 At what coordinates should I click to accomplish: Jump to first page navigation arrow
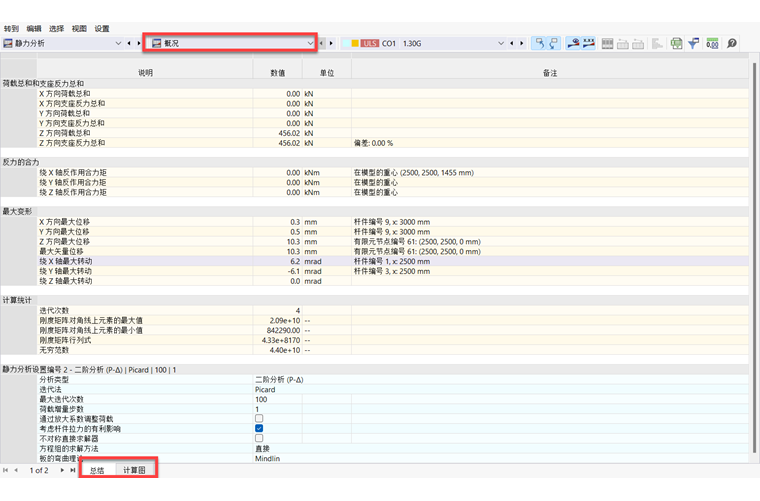point(5,470)
